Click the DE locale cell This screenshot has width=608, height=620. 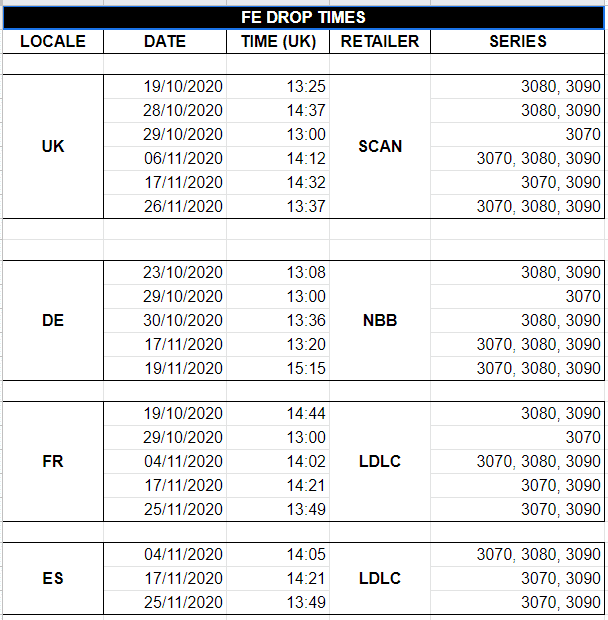tap(53, 321)
